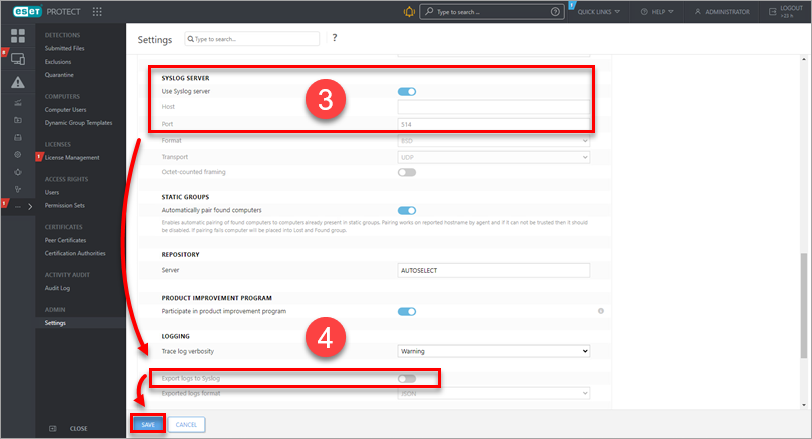Open the ADMINISTRATOR account menu

pos(722,11)
